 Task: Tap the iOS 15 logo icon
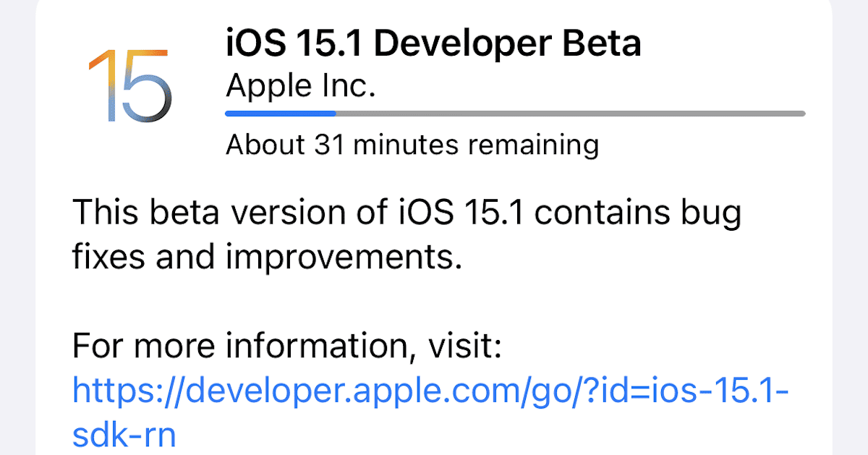click(130, 85)
